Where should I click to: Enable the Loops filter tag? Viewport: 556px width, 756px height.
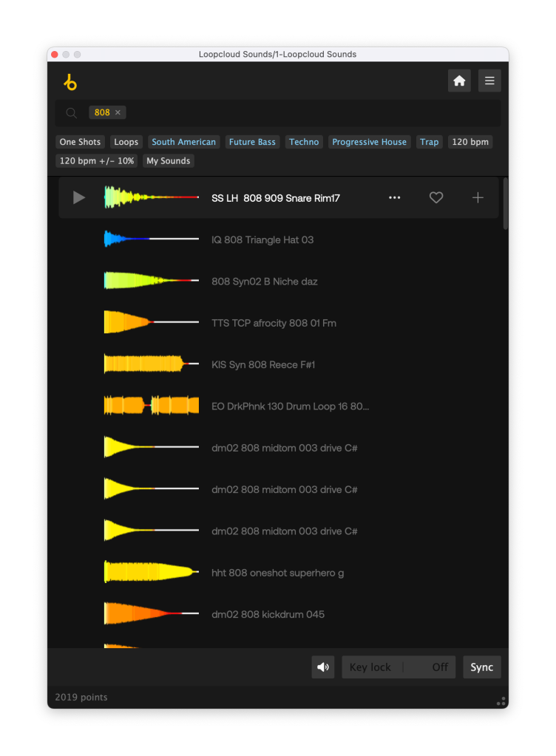pos(126,142)
